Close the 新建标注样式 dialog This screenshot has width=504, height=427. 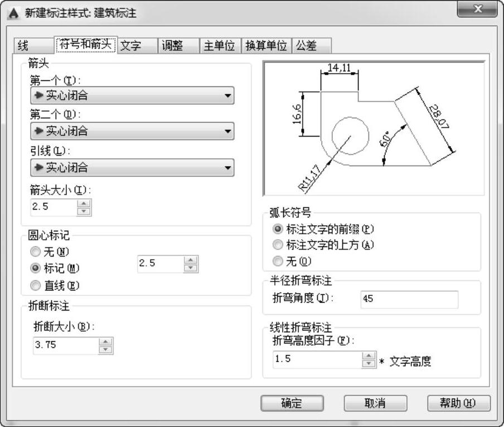(x=477, y=9)
